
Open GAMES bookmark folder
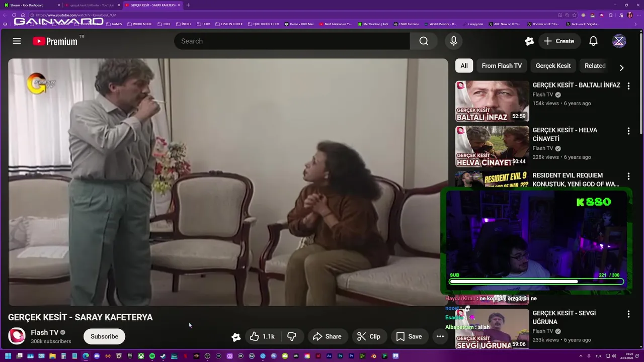[113, 24]
